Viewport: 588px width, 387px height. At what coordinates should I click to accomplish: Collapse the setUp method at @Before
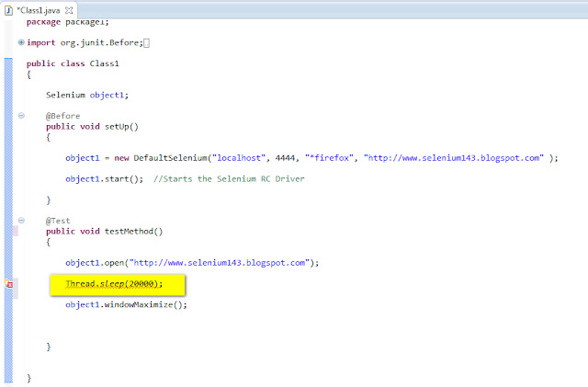pos(21,116)
